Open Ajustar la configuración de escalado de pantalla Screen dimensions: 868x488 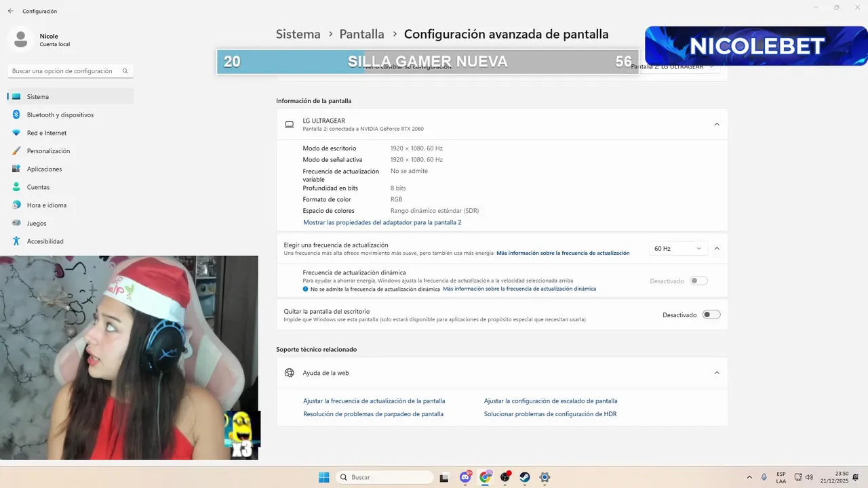coord(551,401)
